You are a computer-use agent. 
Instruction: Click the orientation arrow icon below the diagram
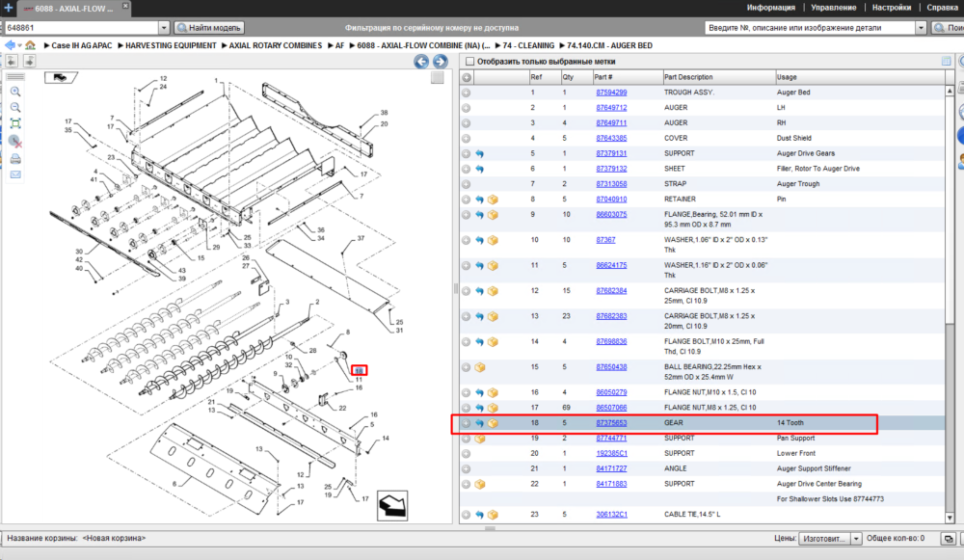click(392, 506)
